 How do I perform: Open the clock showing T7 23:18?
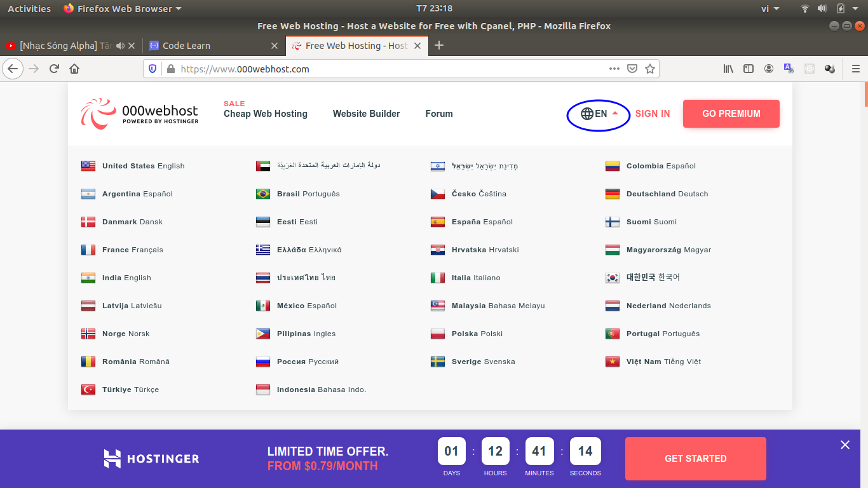(x=435, y=8)
